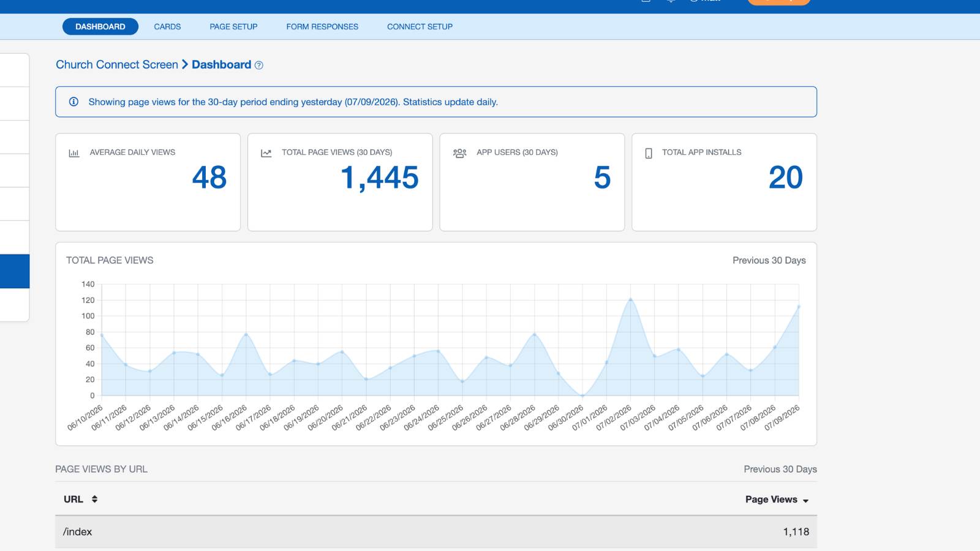Screen dimensions: 980x551
Task: Click the chart peak point for 07/02/2026
Action: click(631, 299)
